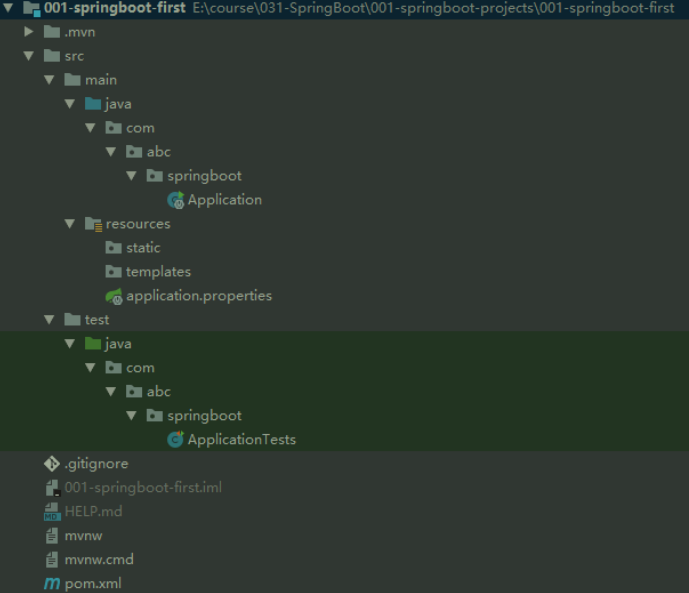Select the java label under main
The width and height of the screenshot is (689, 593).
(x=119, y=105)
